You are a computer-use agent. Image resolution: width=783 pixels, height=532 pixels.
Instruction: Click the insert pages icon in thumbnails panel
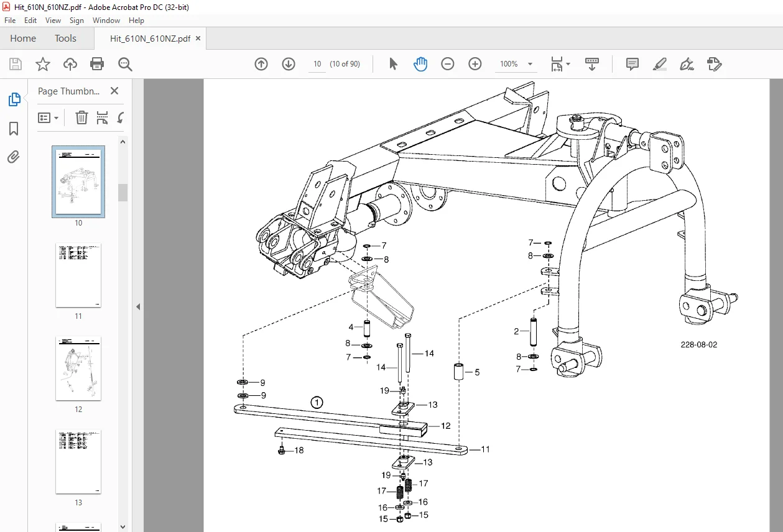point(102,117)
